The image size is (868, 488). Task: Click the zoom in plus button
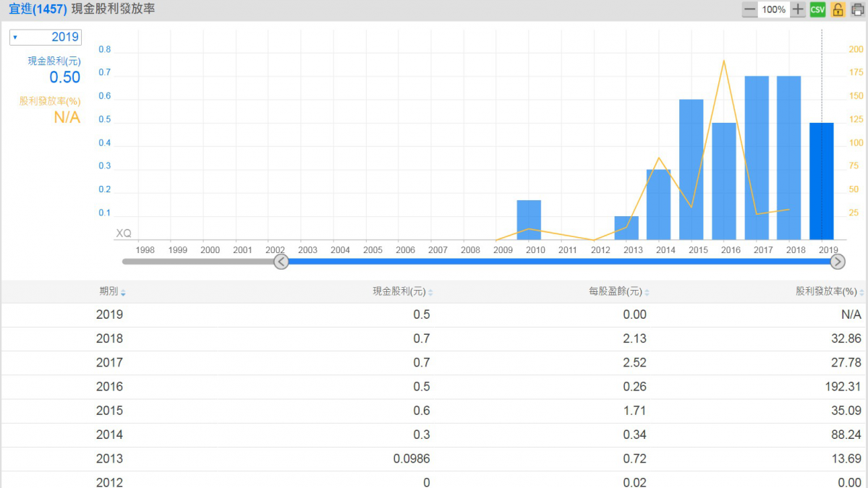pos(798,9)
